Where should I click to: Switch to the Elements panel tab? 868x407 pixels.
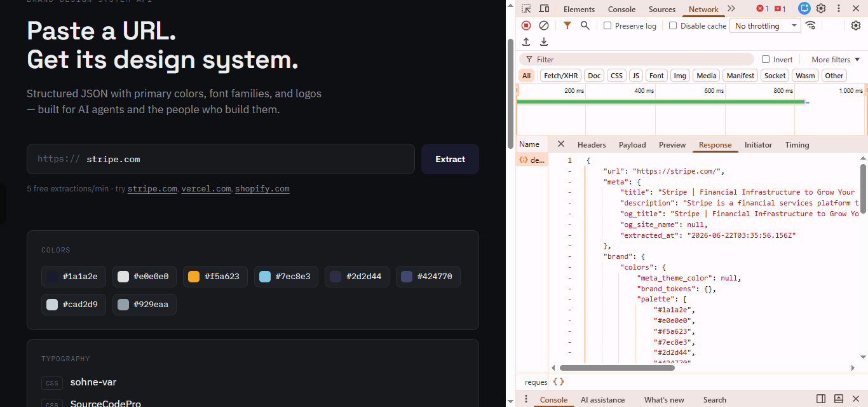point(579,9)
